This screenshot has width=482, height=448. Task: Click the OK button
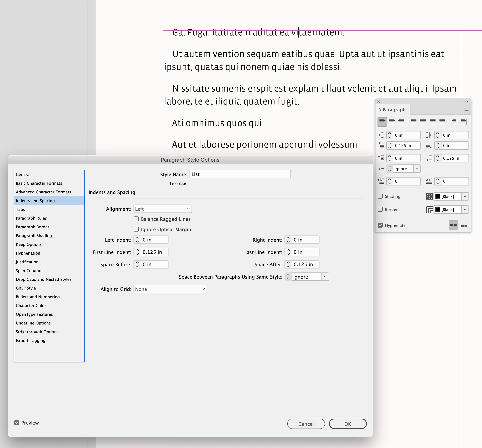pos(347,424)
